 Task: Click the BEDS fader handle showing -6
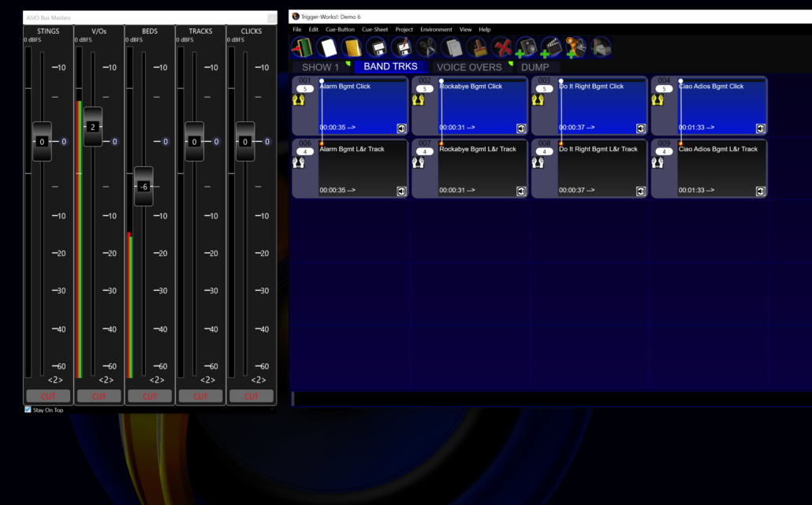click(x=143, y=186)
